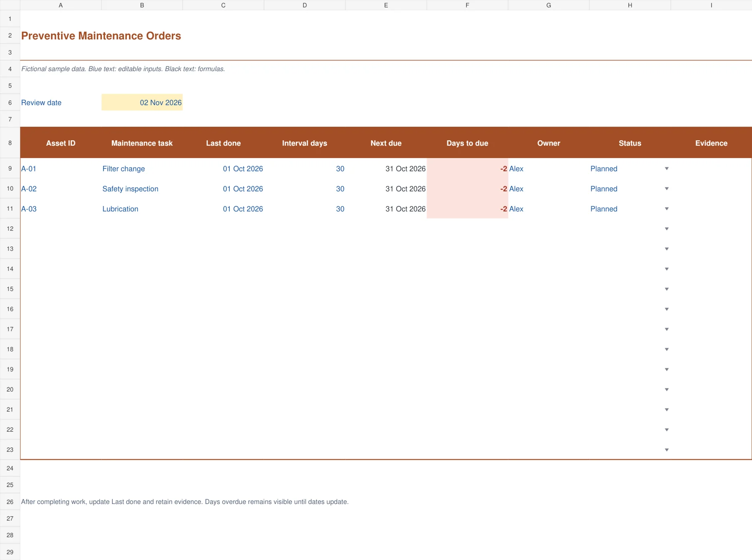This screenshot has height=560, width=752.
Task: Select the Safety inspection task cell
Action: pos(142,188)
